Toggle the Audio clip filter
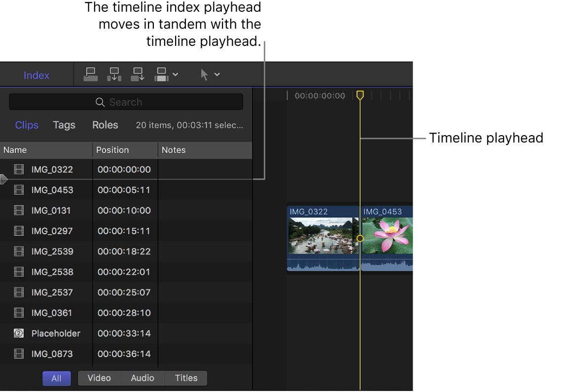Viewport: 577px width, 392px height. (142, 378)
